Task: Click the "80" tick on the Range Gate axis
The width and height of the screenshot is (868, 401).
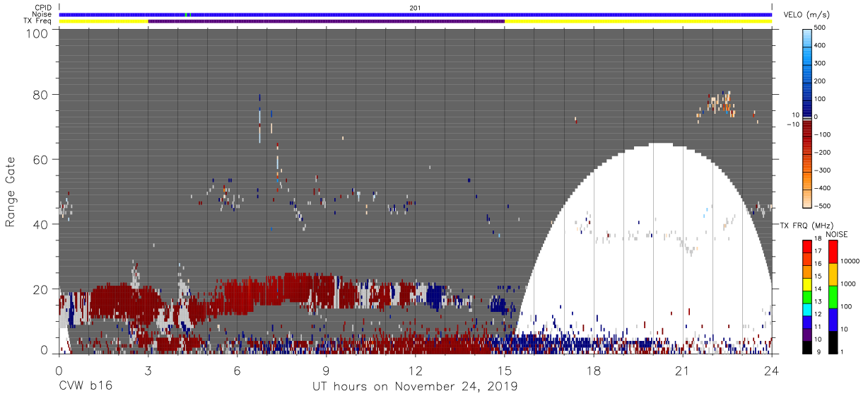Action: click(x=42, y=94)
